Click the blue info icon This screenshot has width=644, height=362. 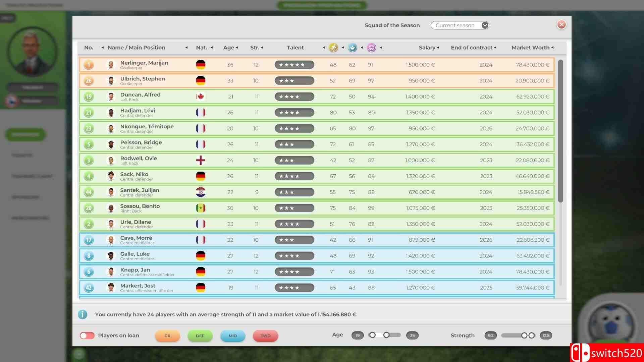coord(83,314)
